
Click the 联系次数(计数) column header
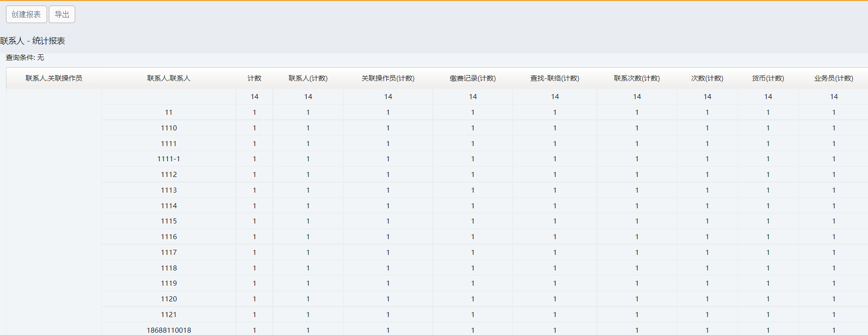click(637, 78)
